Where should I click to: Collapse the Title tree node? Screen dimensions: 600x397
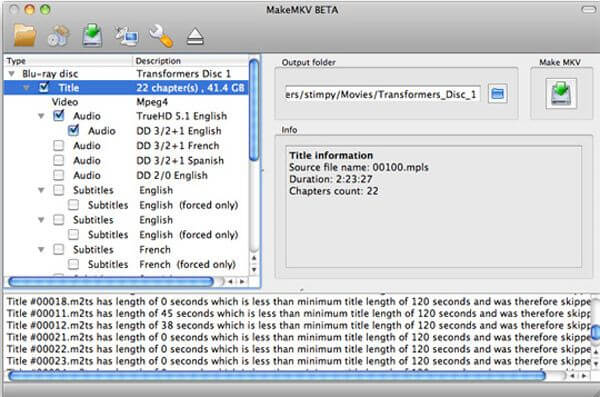(x=26, y=88)
